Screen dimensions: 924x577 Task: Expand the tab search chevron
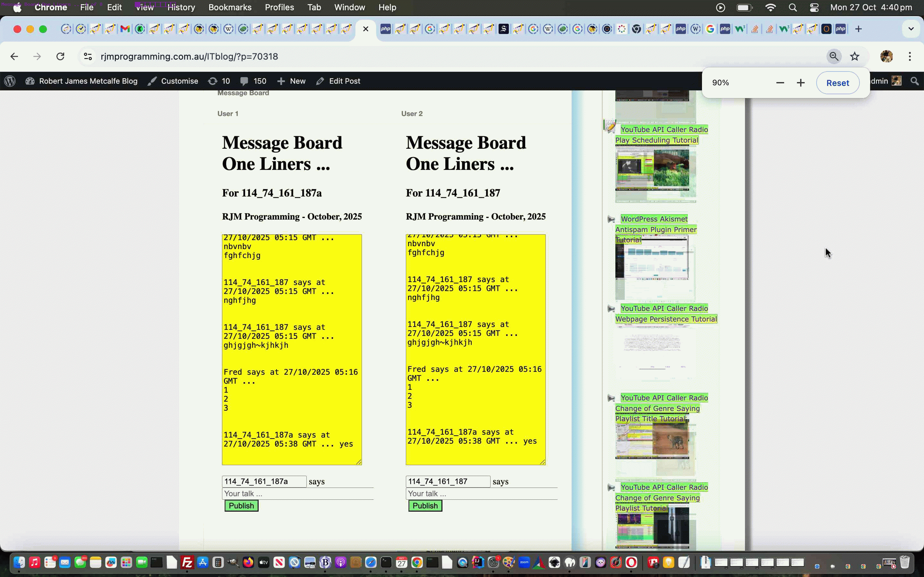tap(911, 29)
